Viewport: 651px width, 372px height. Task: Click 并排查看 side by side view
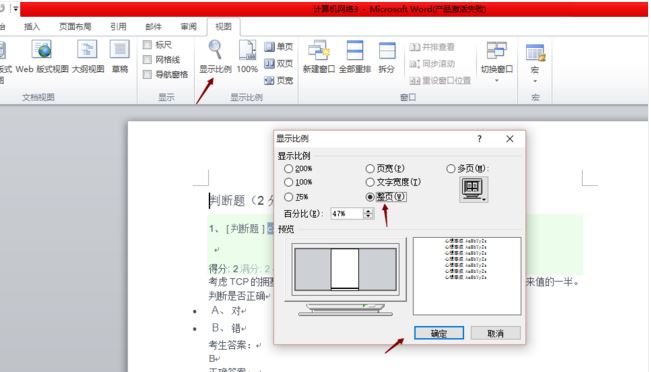tap(432, 47)
